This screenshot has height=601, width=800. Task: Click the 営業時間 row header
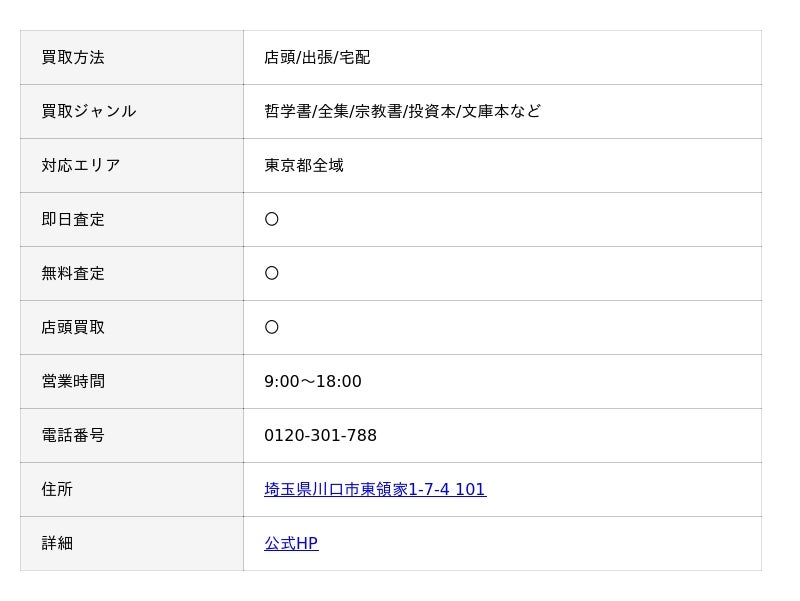(73, 382)
